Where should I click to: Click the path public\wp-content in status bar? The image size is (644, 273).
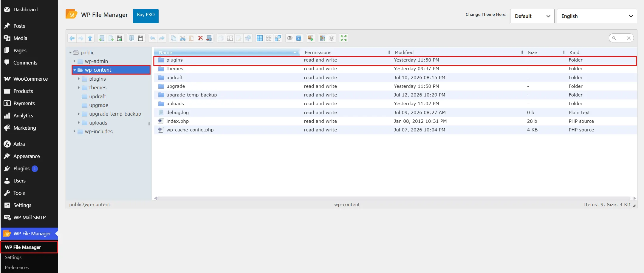pos(90,205)
